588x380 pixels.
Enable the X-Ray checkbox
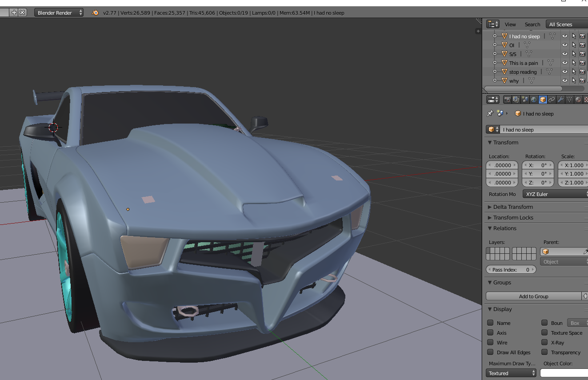(544, 342)
